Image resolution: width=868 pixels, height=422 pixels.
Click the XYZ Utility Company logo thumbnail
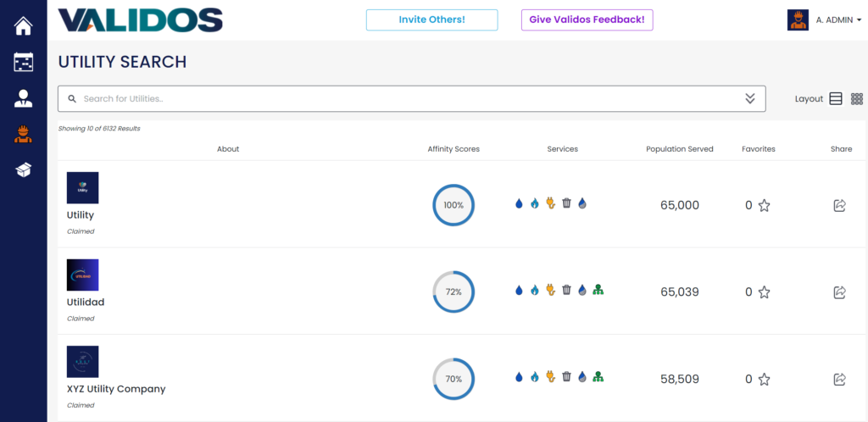[82, 362]
